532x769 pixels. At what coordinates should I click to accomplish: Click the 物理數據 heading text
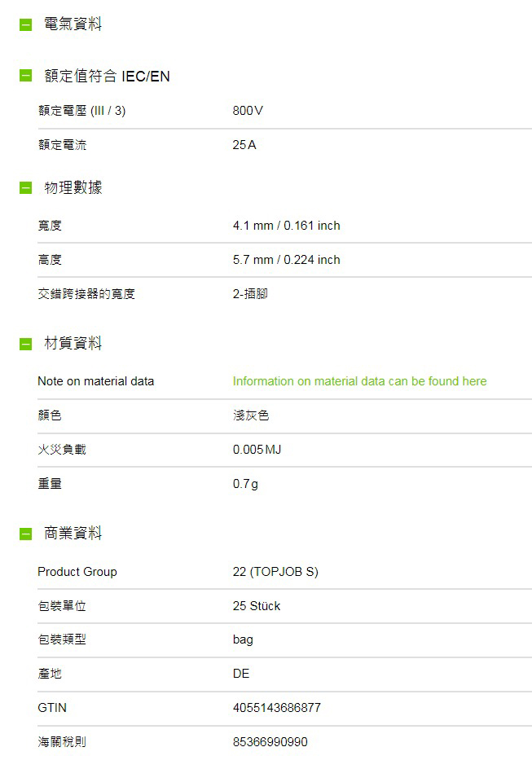point(73,187)
